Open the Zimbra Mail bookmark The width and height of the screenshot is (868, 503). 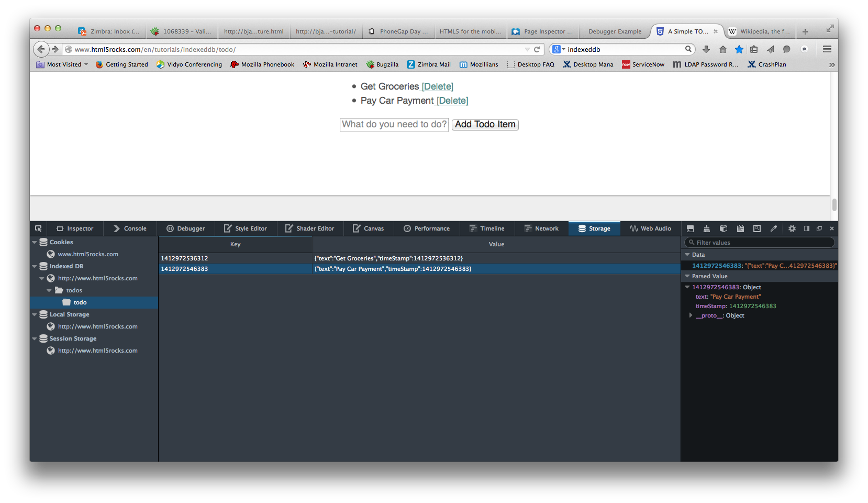pyautogui.click(x=429, y=64)
